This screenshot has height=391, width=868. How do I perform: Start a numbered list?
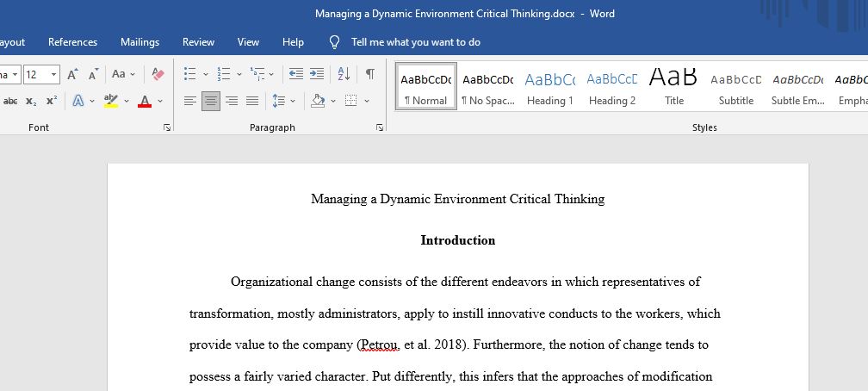(x=224, y=74)
